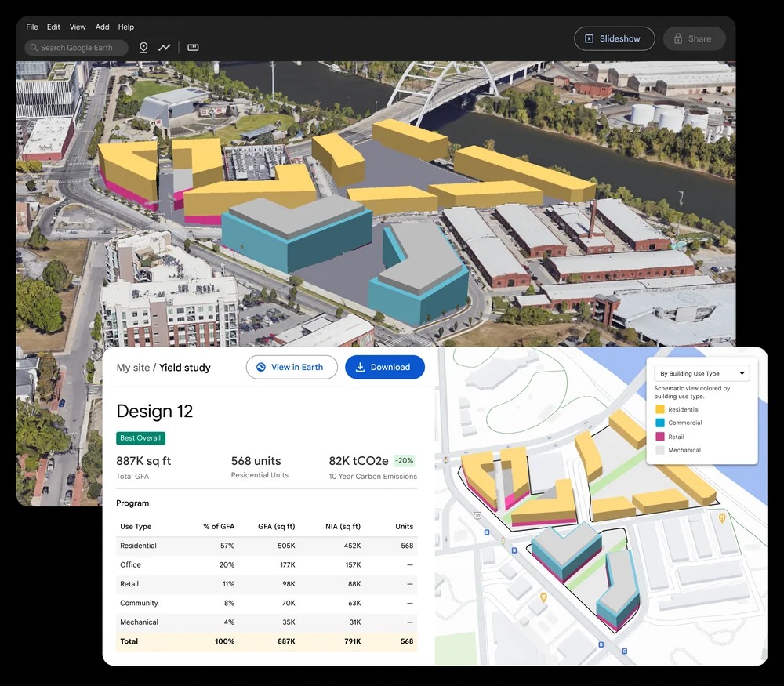
Task: Click the download arrow icon
Action: (x=360, y=367)
